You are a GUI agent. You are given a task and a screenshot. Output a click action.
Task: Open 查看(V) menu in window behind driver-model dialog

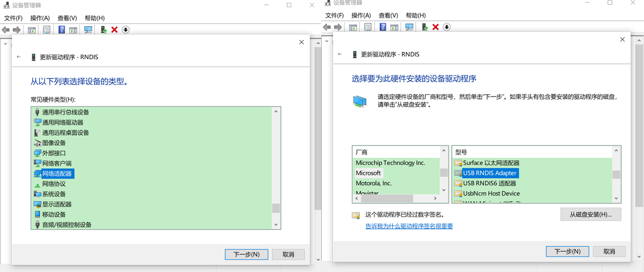click(388, 15)
